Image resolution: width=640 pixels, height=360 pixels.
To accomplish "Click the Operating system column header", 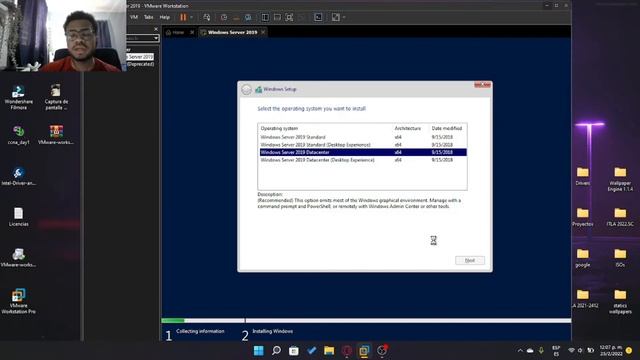I will (x=279, y=128).
